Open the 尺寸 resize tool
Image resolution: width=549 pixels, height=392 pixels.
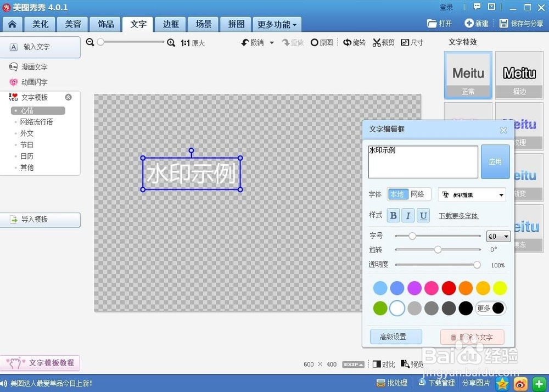(x=412, y=43)
